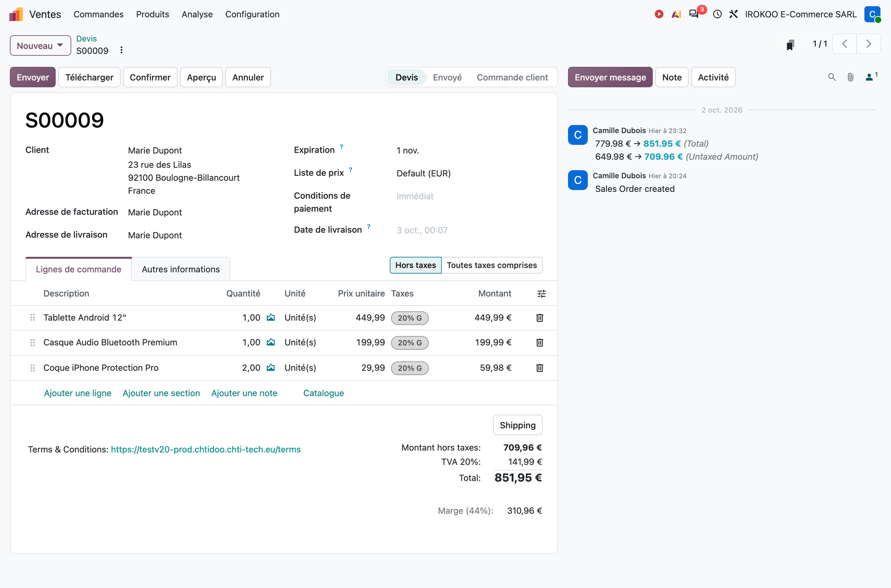Open the Configuration menu
Screen dimensions: 891x588
(x=252, y=14)
